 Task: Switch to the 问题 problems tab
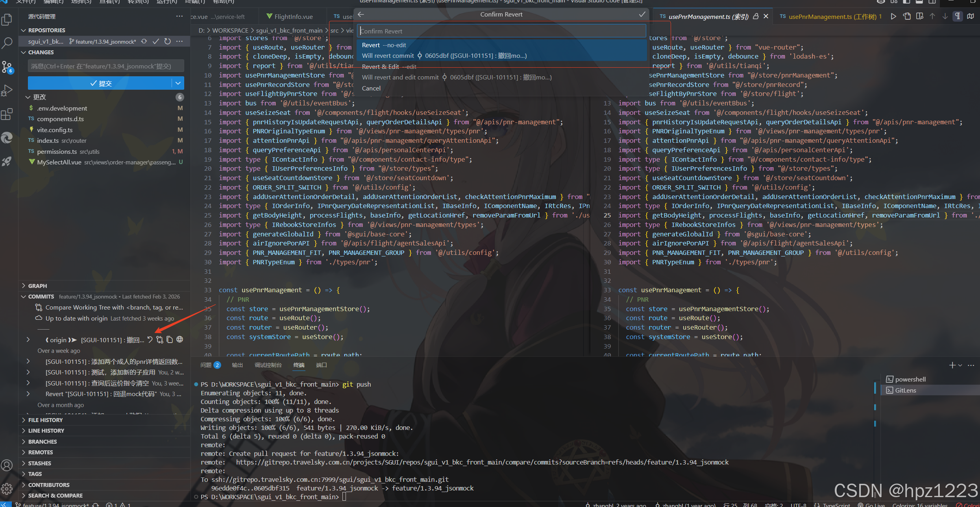point(211,365)
